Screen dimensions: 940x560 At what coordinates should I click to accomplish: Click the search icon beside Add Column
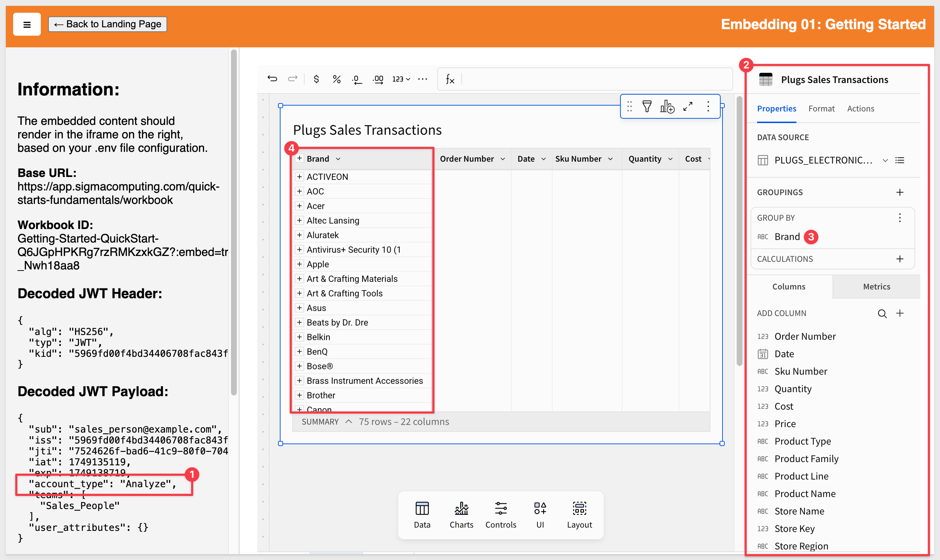click(x=882, y=313)
